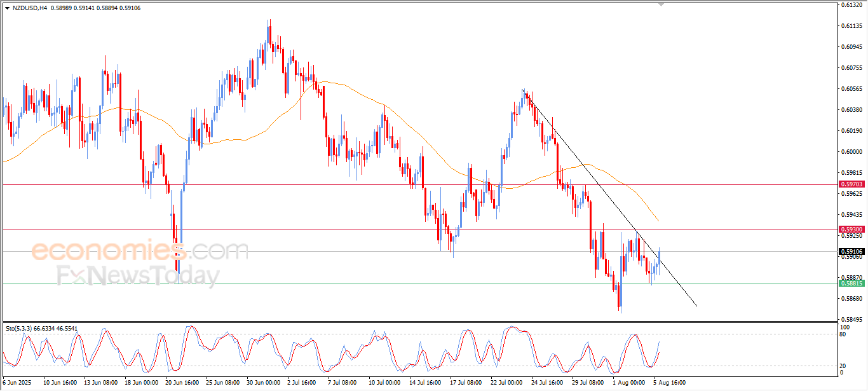Open the chart menu triangle beside NZDUSD,H4

tap(7, 8)
